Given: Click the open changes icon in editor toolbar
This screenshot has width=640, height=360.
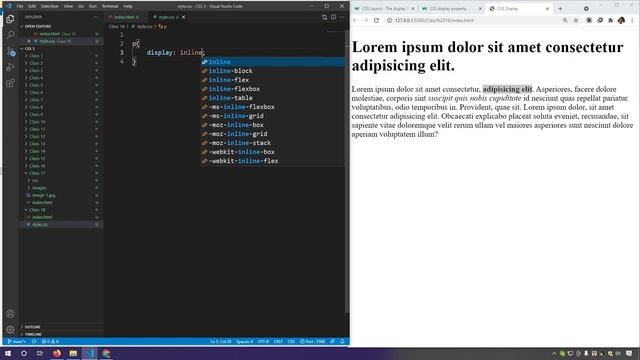Looking at the screenshot, I should [x=324, y=17].
